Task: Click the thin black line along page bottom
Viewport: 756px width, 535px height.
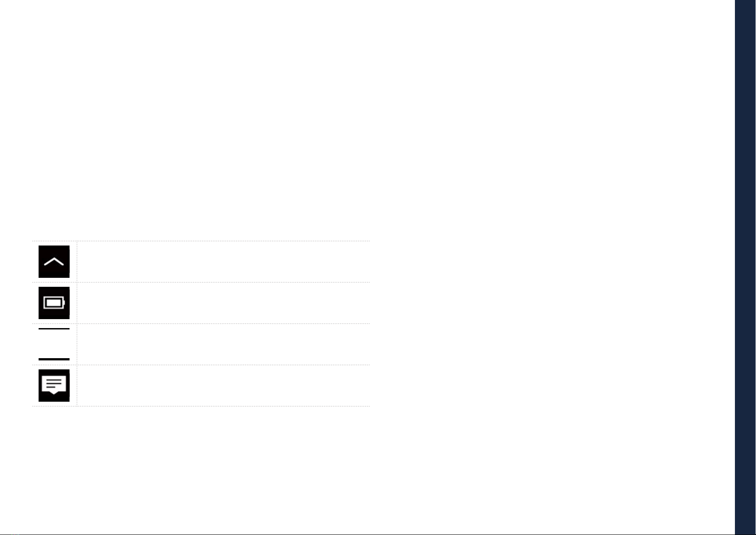Action: [367, 534]
